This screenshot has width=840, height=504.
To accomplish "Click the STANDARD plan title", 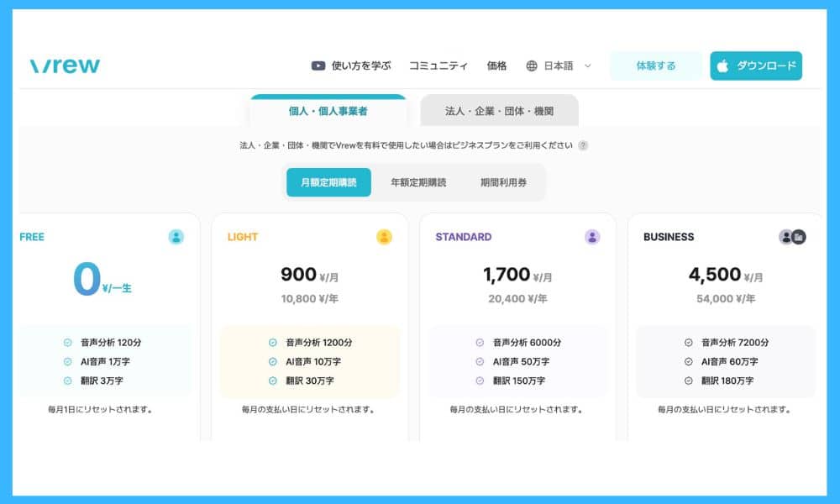I will point(464,237).
